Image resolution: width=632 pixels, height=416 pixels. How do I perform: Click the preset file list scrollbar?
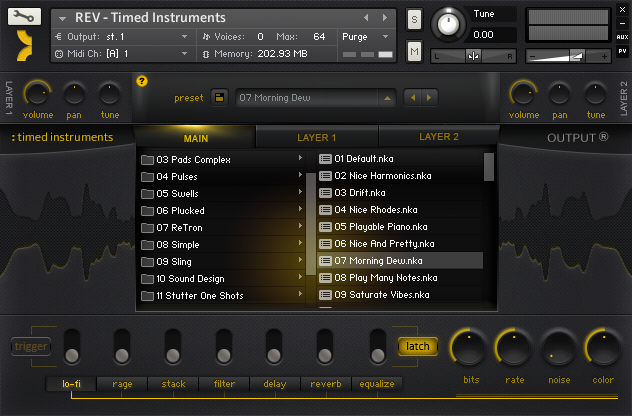coord(489,166)
